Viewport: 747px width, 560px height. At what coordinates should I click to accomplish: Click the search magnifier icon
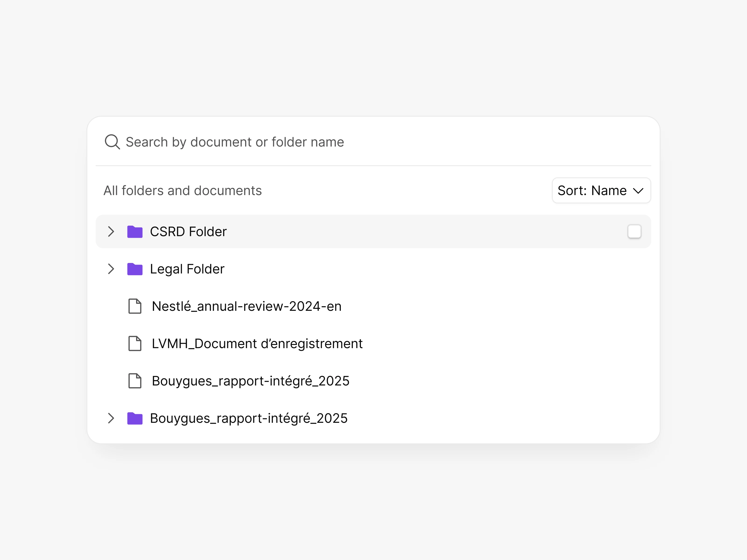coord(112,142)
